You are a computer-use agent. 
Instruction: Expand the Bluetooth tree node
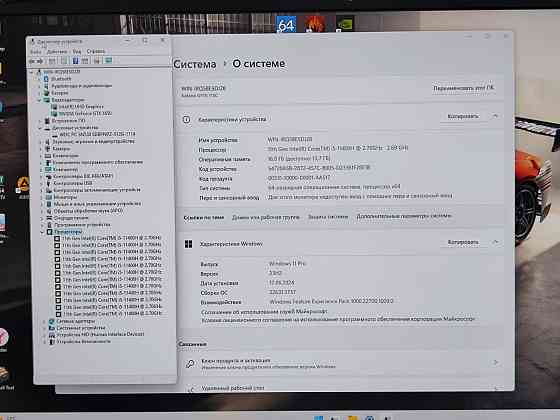pyautogui.click(x=39, y=79)
